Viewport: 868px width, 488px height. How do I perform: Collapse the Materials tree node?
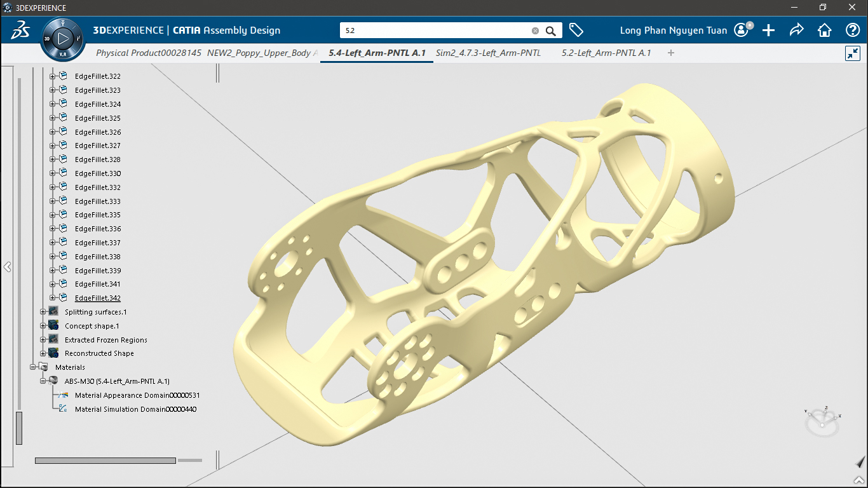(33, 367)
